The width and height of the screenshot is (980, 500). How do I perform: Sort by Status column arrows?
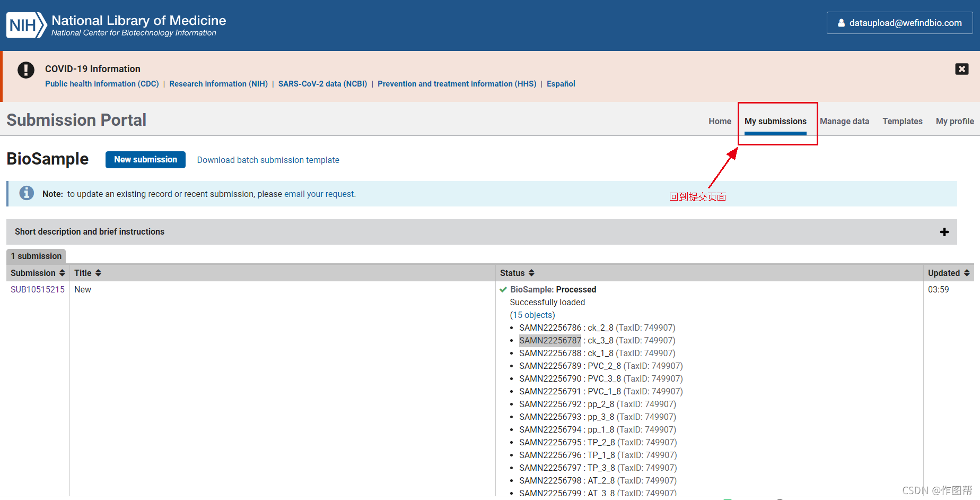[x=531, y=273]
